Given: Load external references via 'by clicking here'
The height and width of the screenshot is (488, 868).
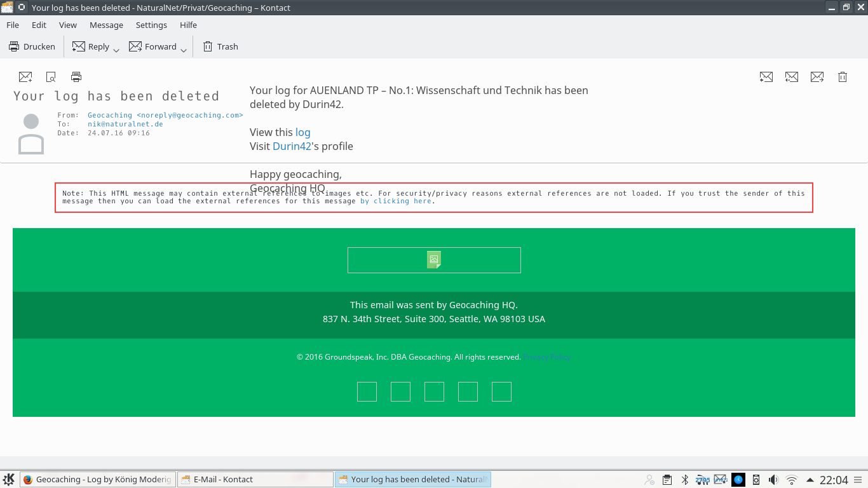Looking at the screenshot, I should (396, 201).
